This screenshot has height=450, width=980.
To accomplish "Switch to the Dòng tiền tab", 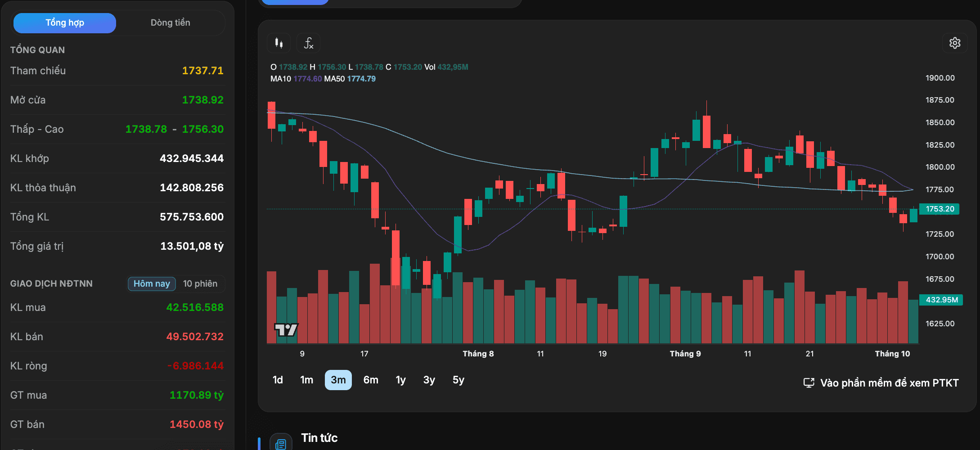I will 170,23.
